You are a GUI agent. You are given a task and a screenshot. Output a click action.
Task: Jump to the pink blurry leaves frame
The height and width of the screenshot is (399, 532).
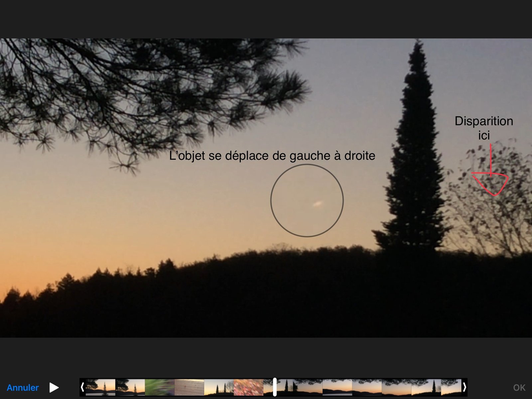[248, 387]
